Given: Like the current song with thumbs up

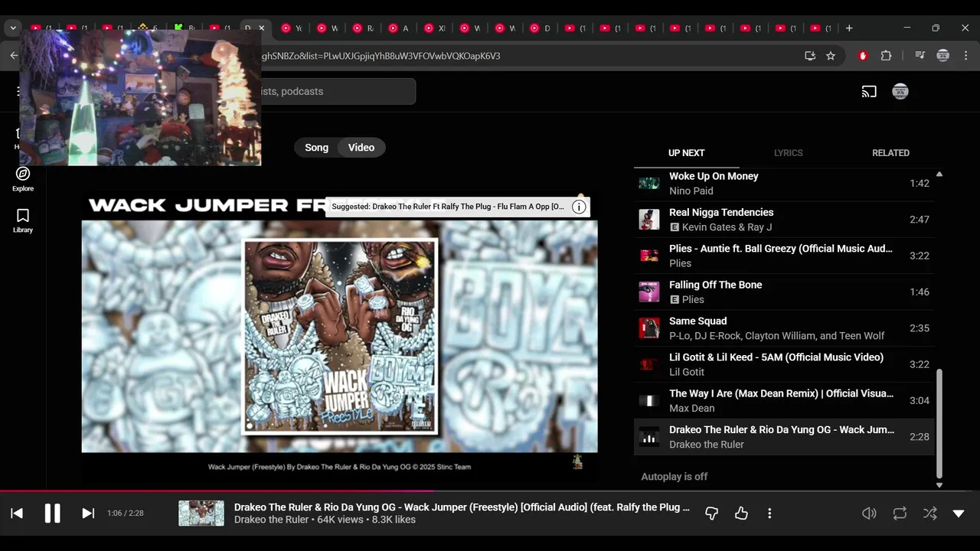Looking at the screenshot, I should click(x=741, y=514).
